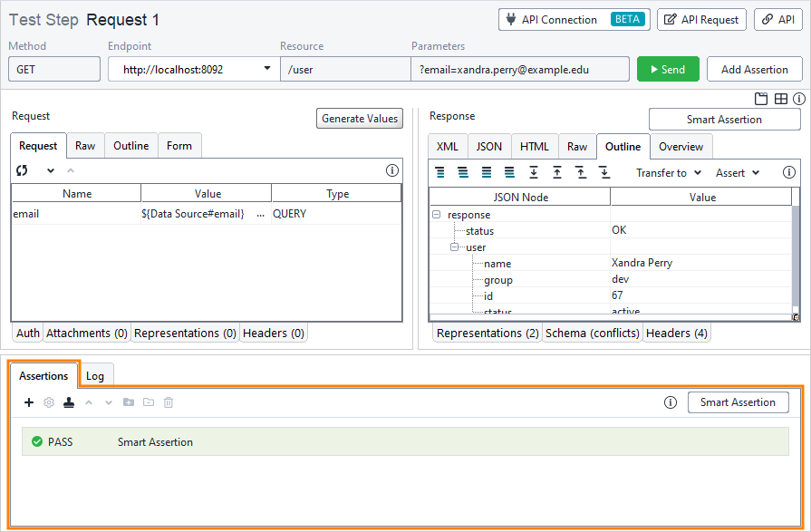Open the Log tab next to Assertions

(96, 374)
